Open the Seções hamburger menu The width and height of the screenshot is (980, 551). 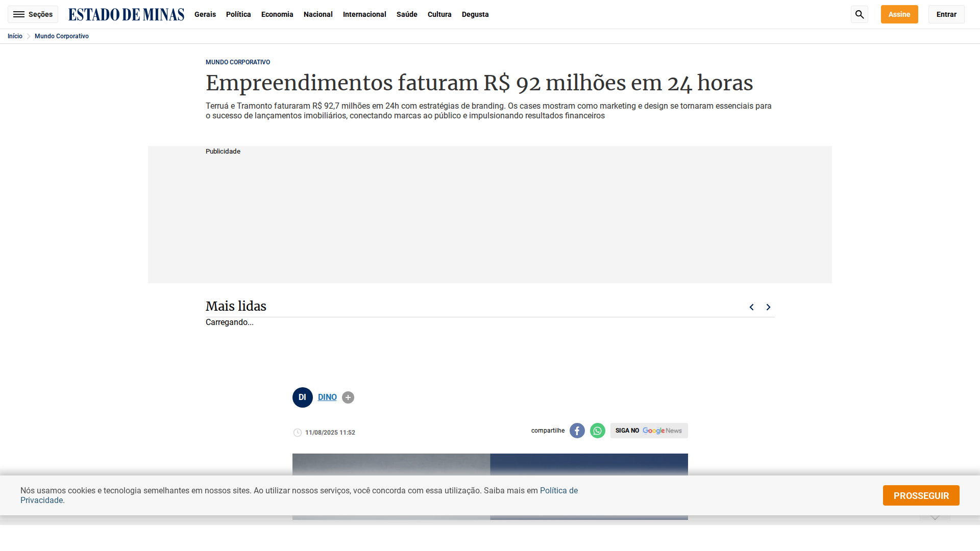tap(33, 14)
